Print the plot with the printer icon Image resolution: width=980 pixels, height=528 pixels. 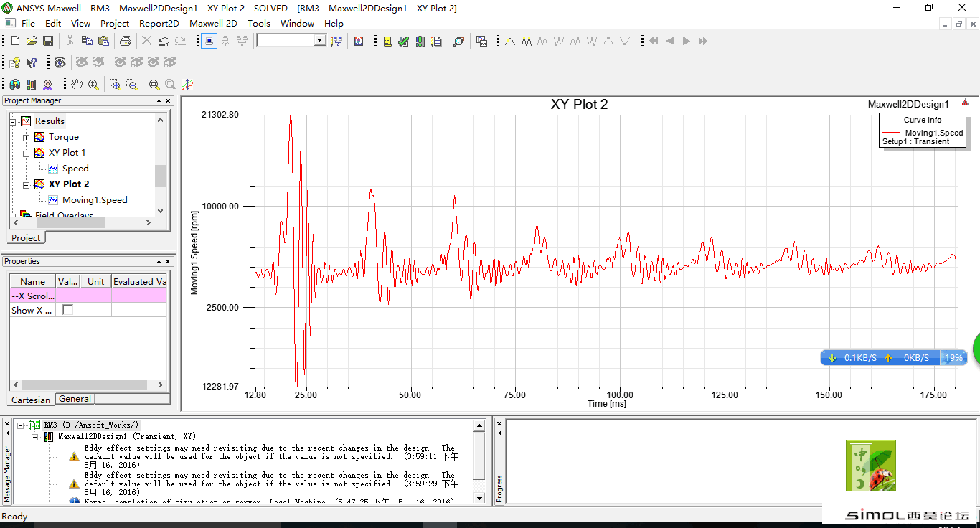pyautogui.click(x=125, y=41)
